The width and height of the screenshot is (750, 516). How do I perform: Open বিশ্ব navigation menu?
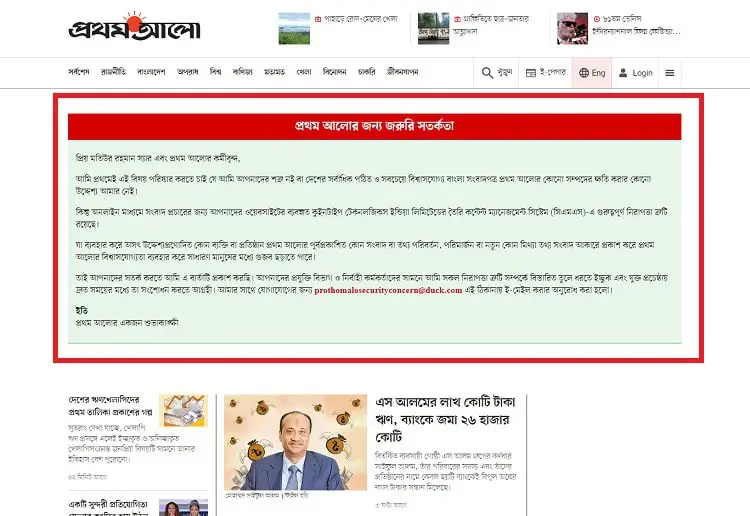pos(216,72)
